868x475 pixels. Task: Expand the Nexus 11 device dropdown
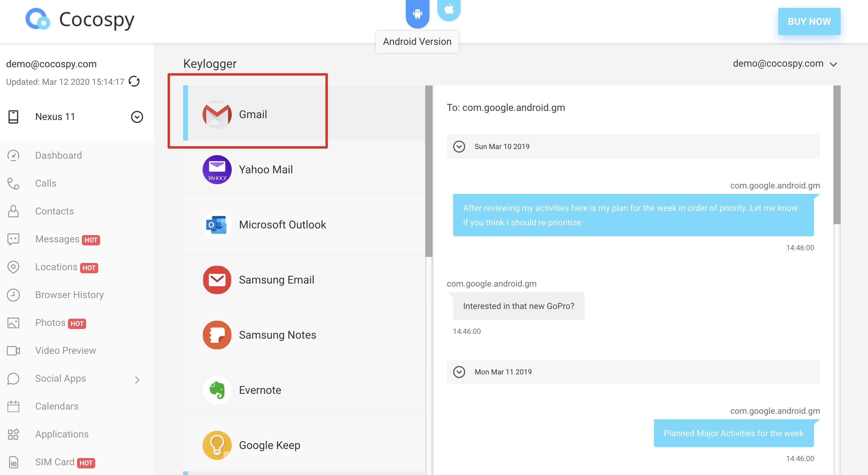(137, 117)
